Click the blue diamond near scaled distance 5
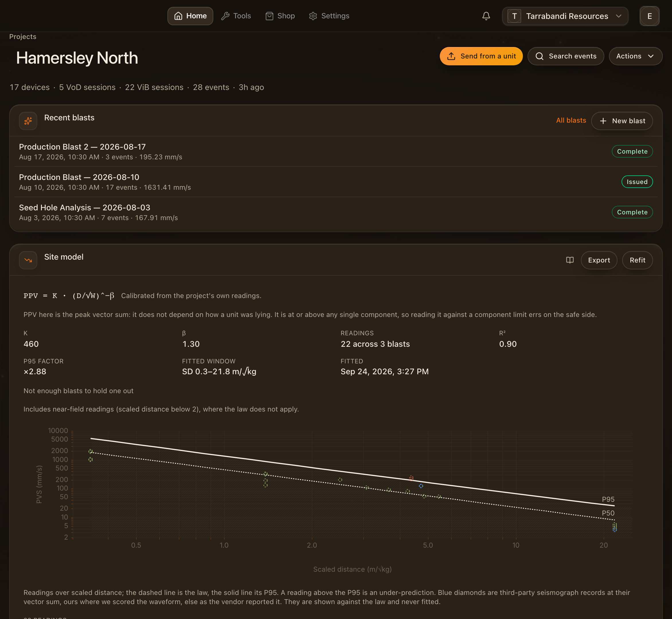672x619 pixels. (x=421, y=486)
